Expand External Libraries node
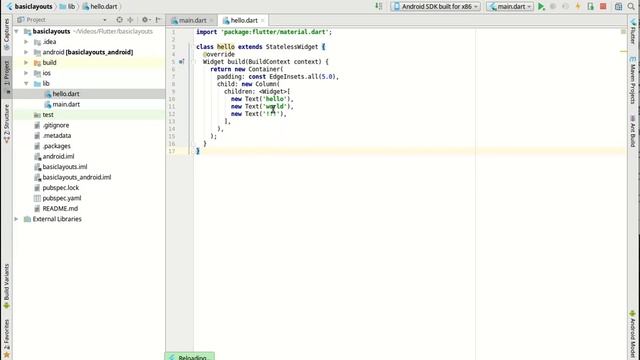The width and height of the screenshot is (640, 360). [x=17, y=219]
